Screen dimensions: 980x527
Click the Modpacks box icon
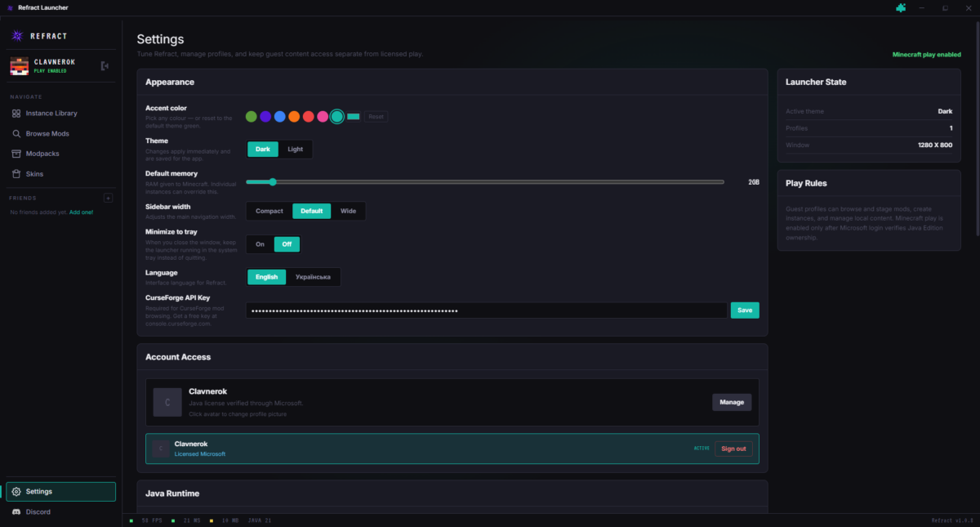pos(17,154)
